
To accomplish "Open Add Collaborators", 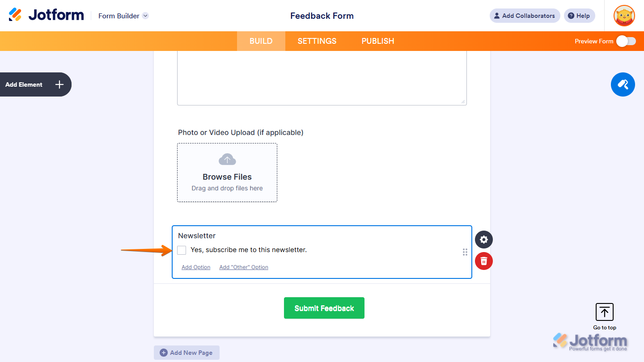I will [524, 16].
